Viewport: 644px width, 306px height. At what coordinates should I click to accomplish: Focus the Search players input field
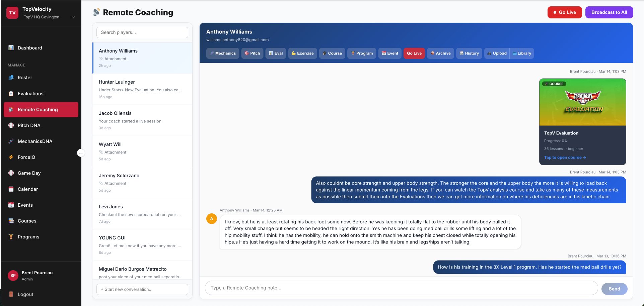click(x=142, y=32)
